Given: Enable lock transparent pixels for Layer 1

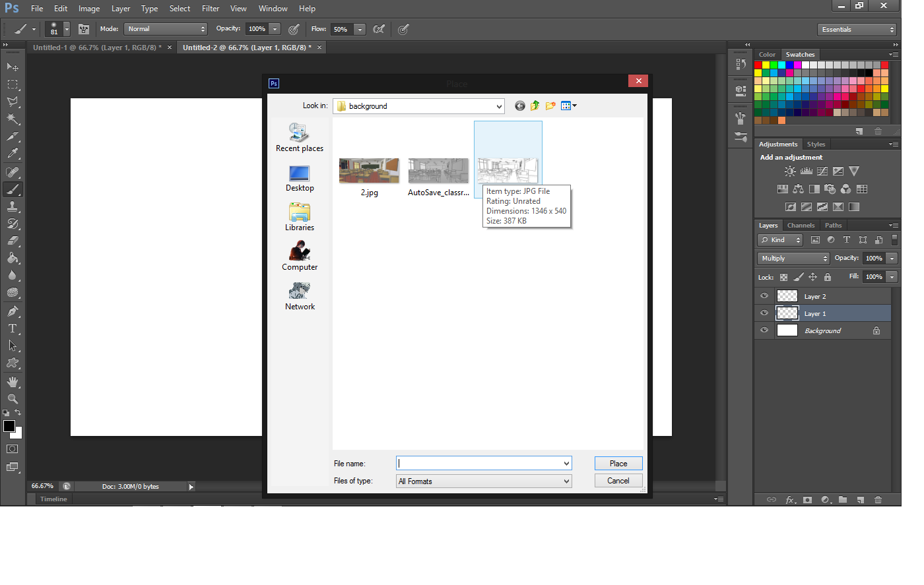Looking at the screenshot, I should click(x=783, y=276).
